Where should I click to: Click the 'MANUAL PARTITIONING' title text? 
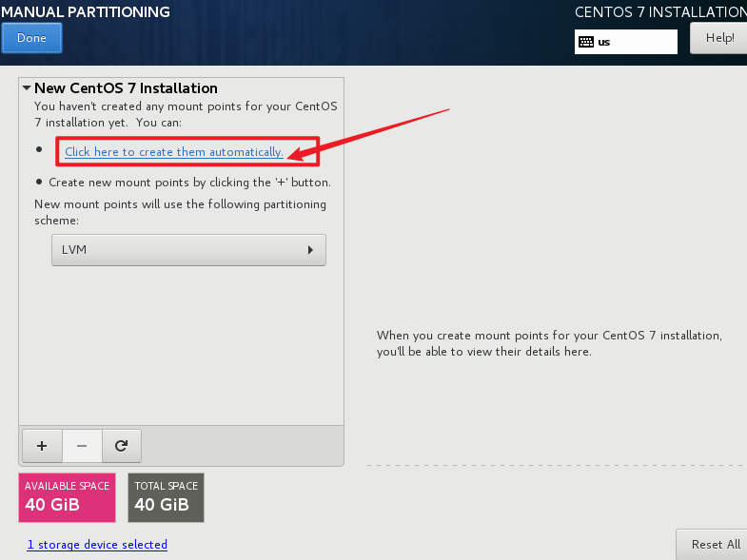pyautogui.click(x=86, y=12)
